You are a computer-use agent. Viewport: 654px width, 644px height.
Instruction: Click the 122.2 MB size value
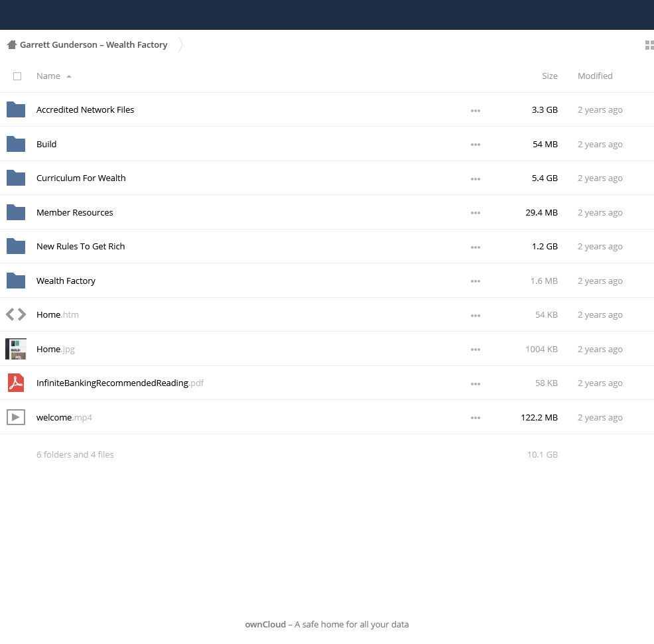coord(539,417)
